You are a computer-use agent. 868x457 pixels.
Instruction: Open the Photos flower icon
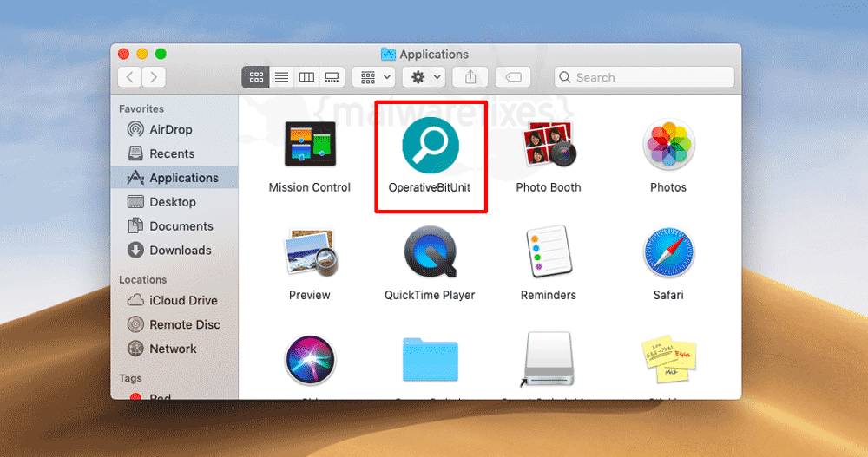click(x=668, y=145)
